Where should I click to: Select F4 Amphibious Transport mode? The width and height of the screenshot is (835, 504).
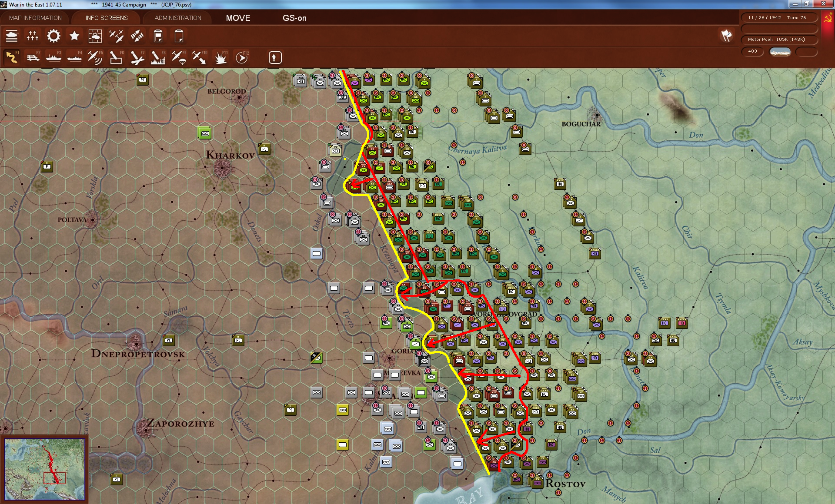pos(74,57)
